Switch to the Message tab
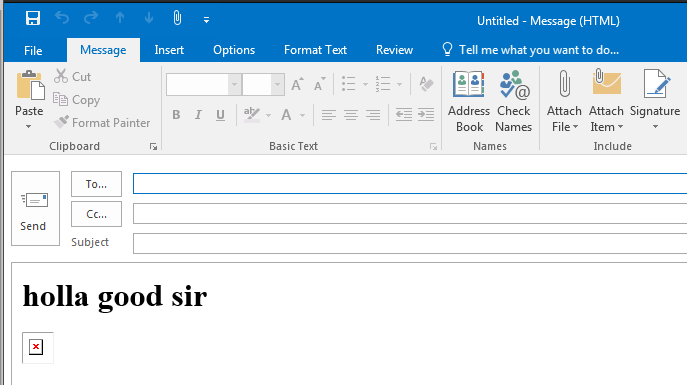687x385 pixels. coord(103,50)
